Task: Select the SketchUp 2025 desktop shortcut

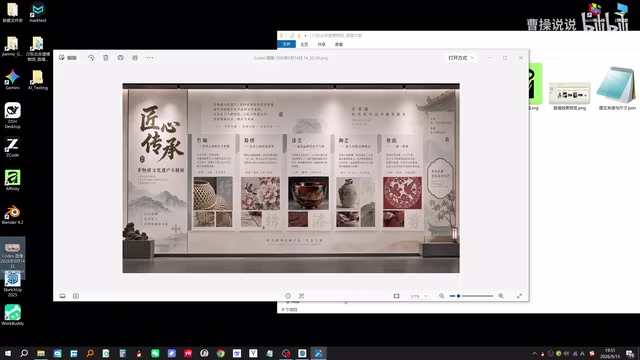Action: (12, 284)
